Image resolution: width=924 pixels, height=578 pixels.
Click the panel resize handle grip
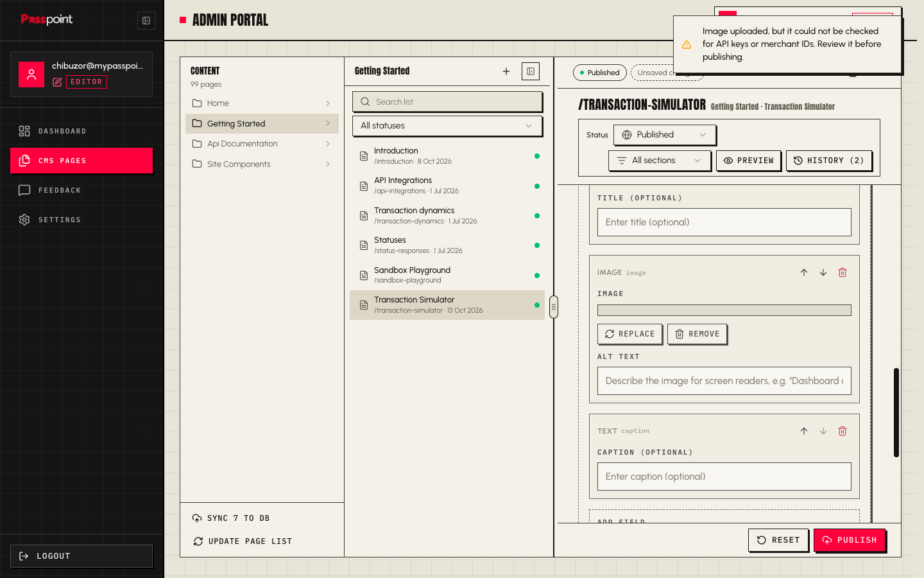coord(554,307)
